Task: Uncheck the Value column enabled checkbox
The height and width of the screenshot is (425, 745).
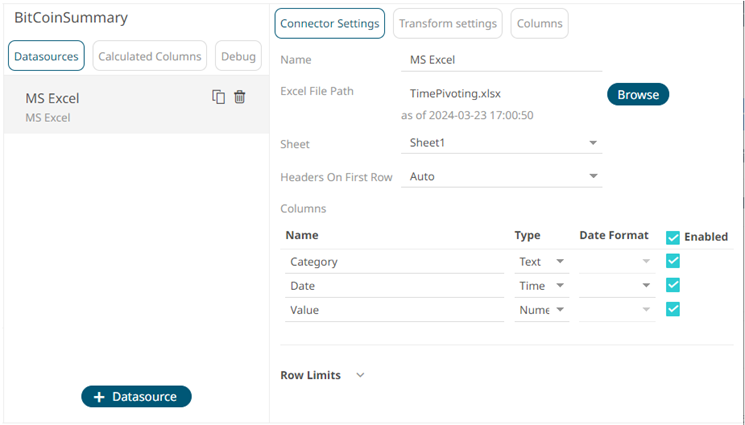Action: 673,309
